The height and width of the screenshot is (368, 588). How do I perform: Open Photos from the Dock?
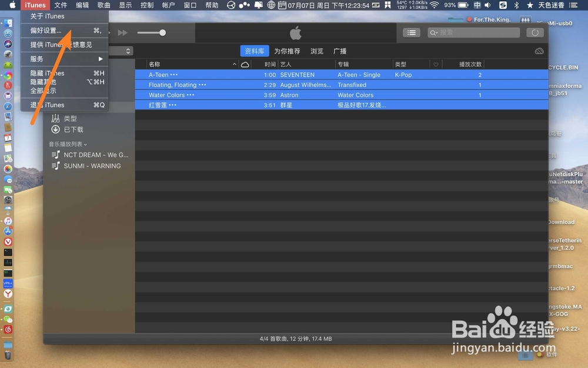click(8, 169)
